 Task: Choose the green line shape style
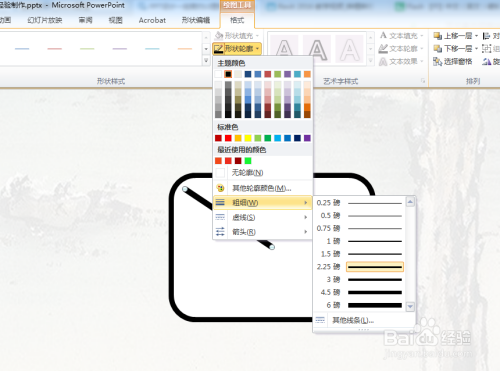tap(87, 49)
